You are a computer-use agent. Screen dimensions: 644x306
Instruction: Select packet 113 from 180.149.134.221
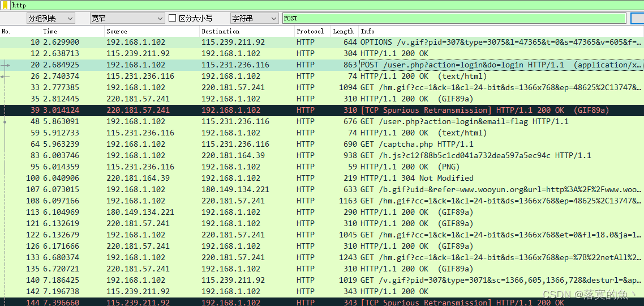pyautogui.click(x=322, y=212)
